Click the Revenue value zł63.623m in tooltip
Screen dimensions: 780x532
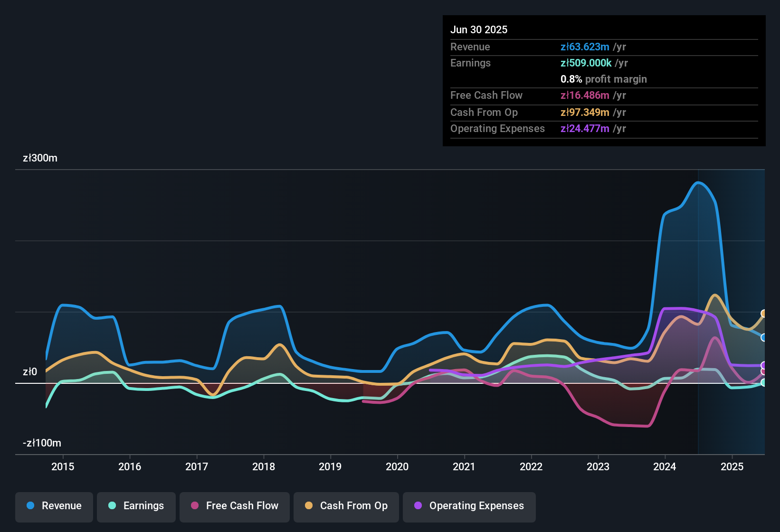tap(585, 47)
